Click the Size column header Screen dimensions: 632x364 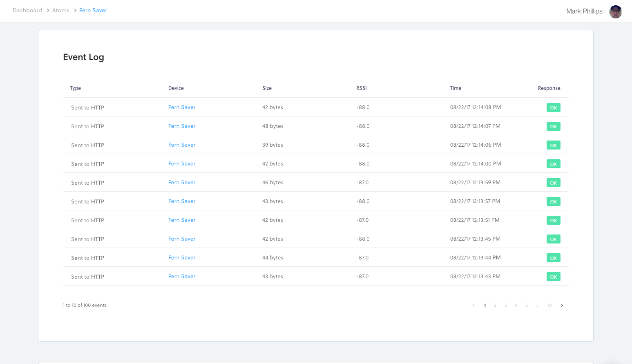click(x=267, y=88)
